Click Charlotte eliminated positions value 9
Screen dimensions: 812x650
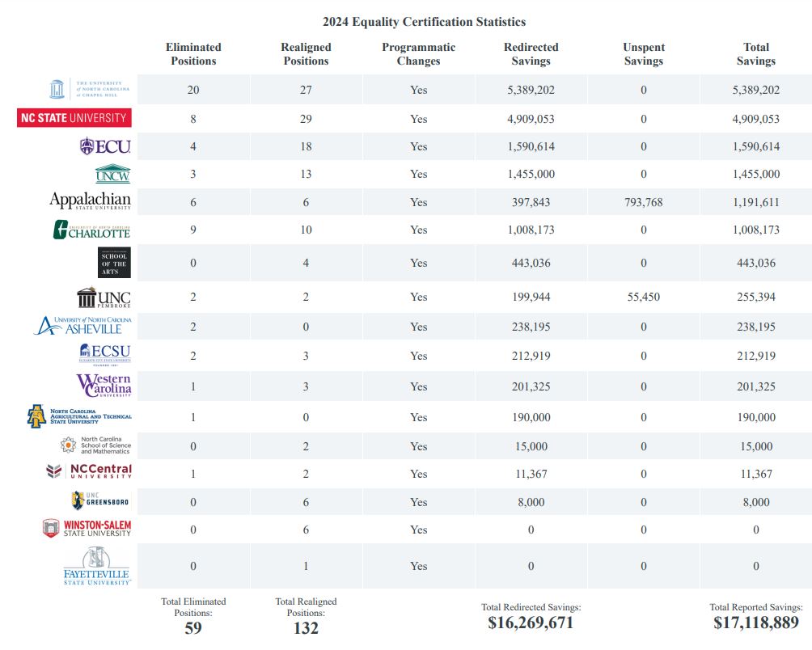pos(193,230)
